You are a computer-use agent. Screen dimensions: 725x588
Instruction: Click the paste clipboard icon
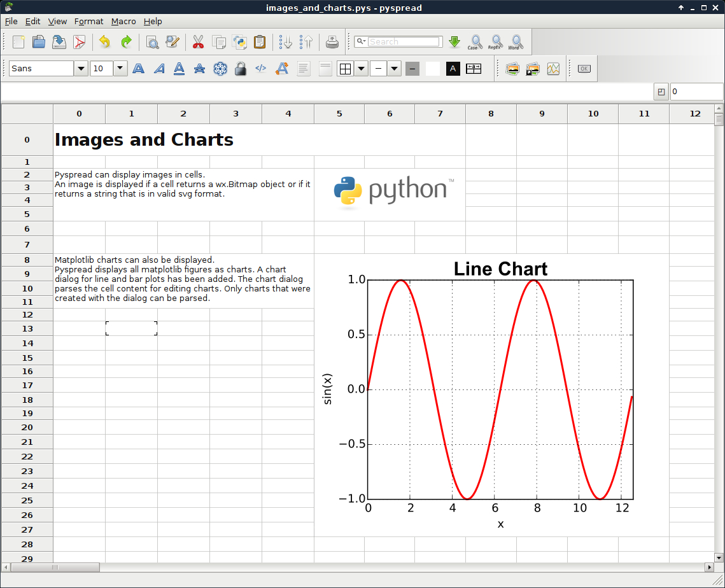pyautogui.click(x=260, y=42)
